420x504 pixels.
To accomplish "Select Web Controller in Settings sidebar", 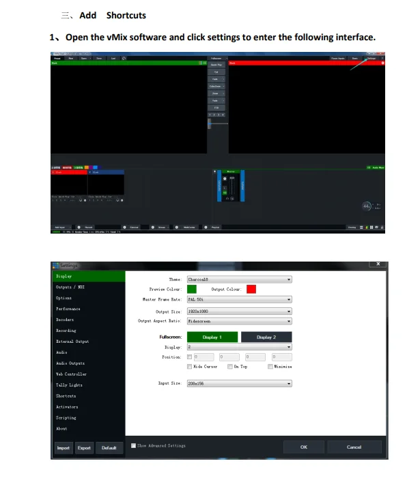I will pyautogui.click(x=89, y=374).
